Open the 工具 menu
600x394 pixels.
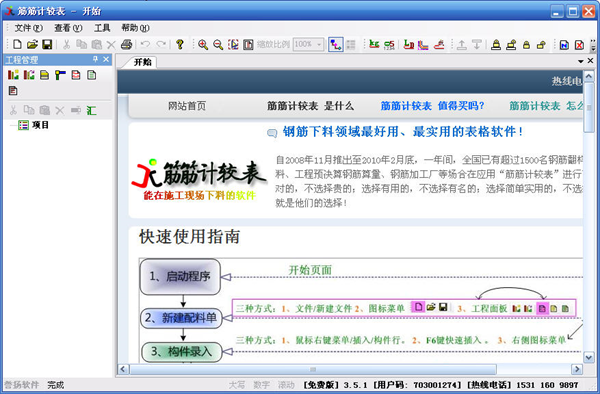tap(102, 28)
